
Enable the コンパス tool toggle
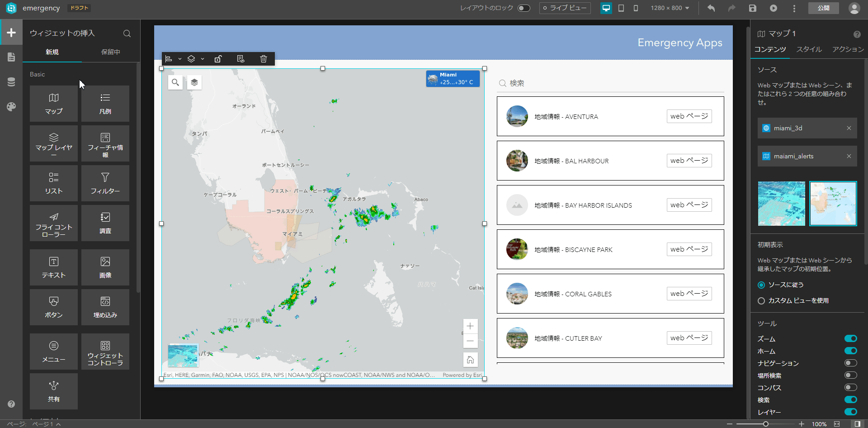point(850,387)
